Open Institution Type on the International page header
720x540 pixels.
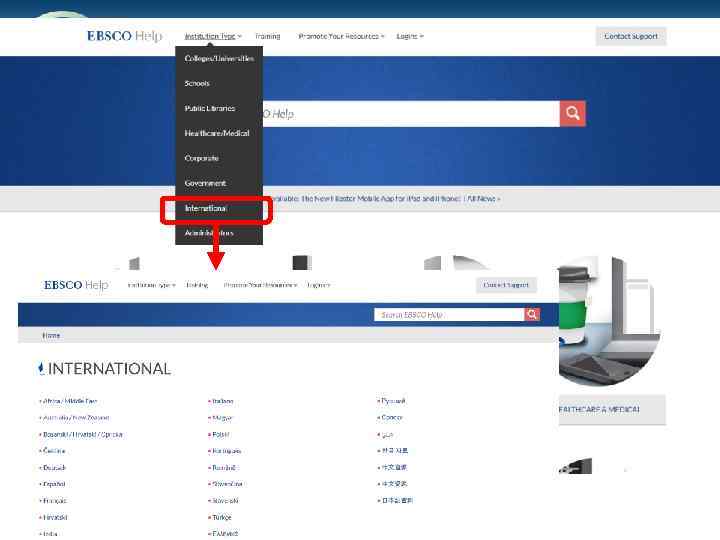click(x=152, y=285)
